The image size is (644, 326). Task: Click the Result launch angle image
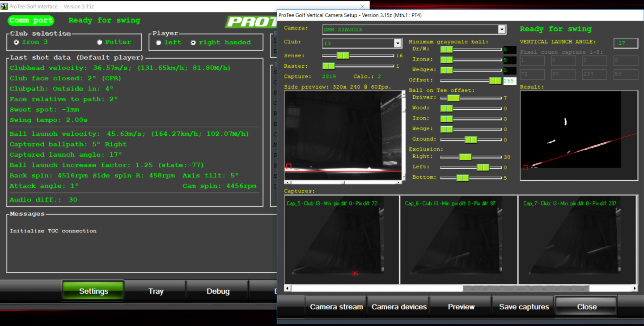pyautogui.click(x=579, y=136)
